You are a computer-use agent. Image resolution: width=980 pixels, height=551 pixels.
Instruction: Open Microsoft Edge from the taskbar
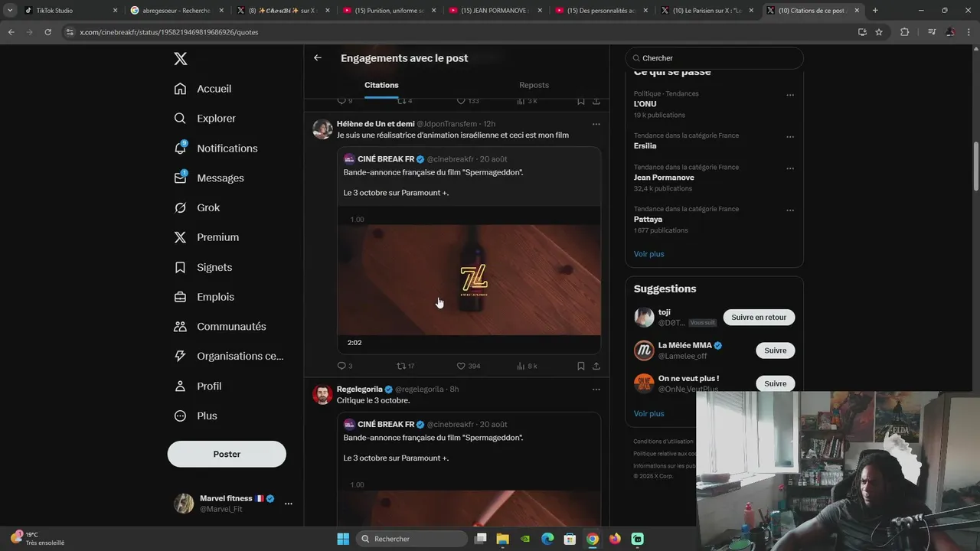click(x=547, y=539)
